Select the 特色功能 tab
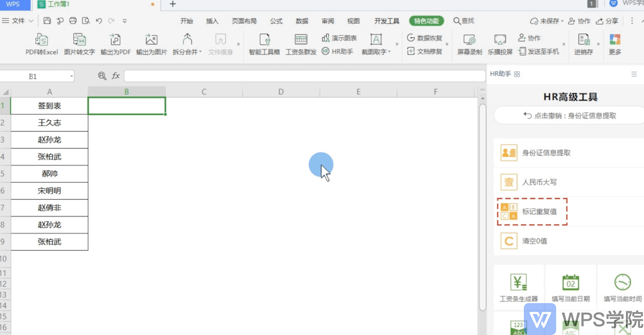644x335 pixels. click(x=427, y=20)
